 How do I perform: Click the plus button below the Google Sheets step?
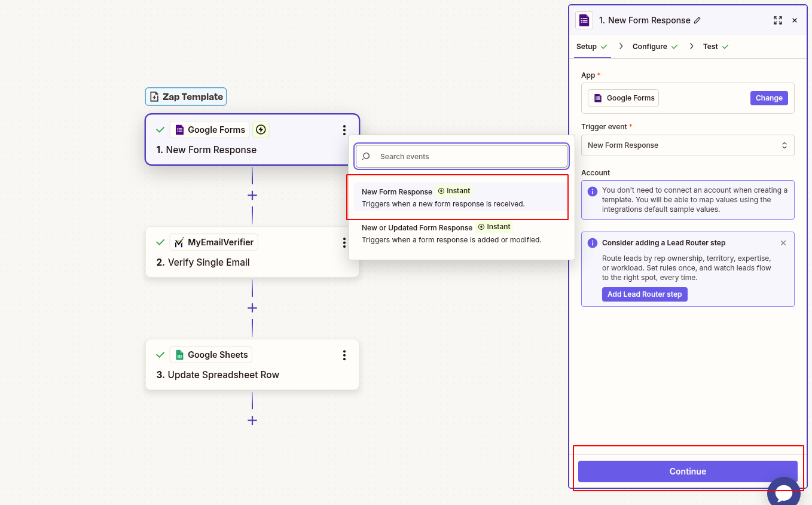[252, 420]
